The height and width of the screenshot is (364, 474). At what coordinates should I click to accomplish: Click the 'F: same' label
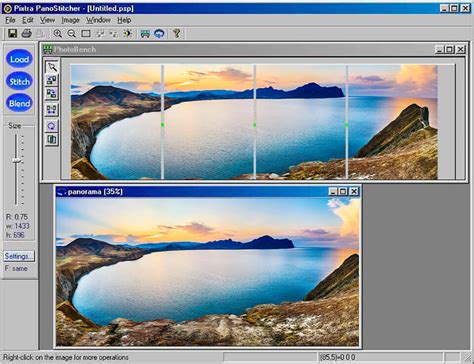click(16, 268)
